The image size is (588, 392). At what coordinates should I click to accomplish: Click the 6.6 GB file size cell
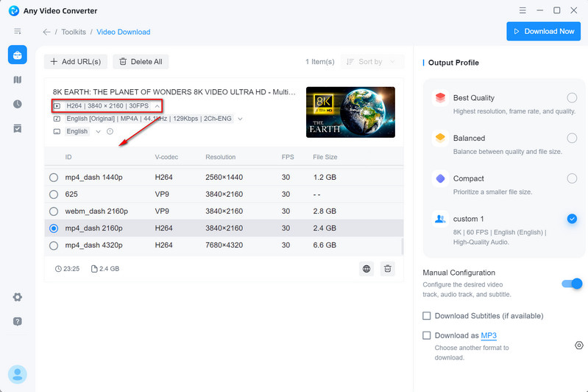click(325, 245)
